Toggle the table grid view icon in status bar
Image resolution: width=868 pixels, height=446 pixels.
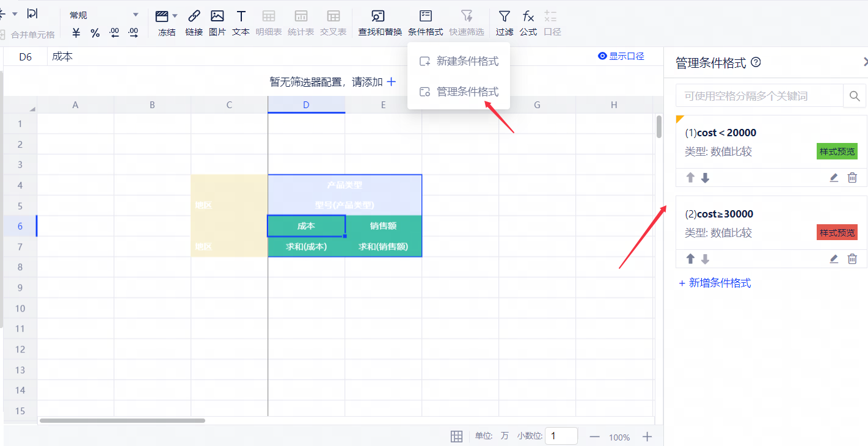(456, 436)
